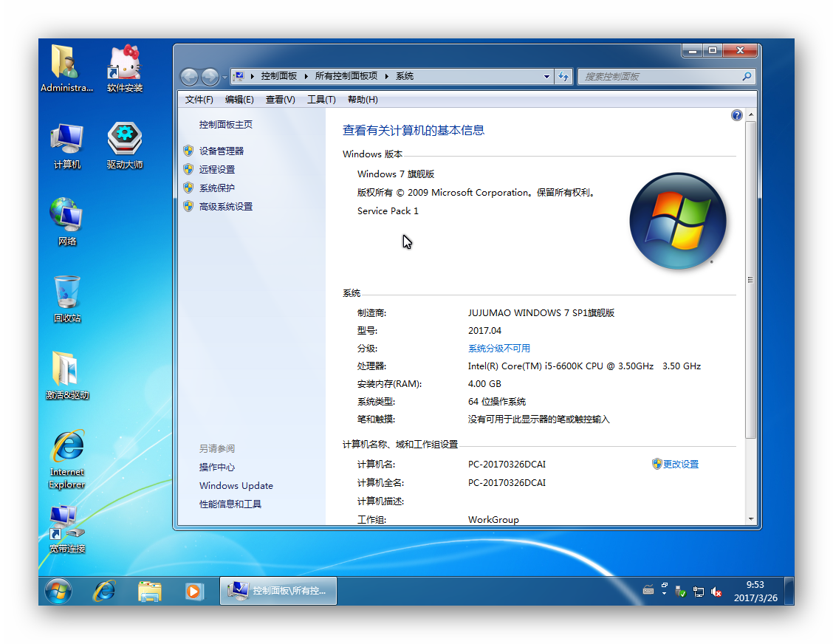Click the 系统 breadcrumb segment

[x=404, y=76]
